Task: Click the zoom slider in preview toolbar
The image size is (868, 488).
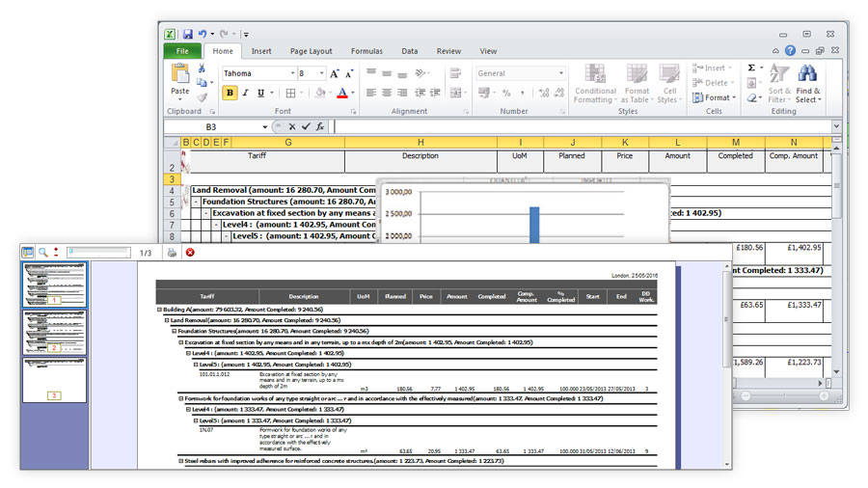Action: click(99, 253)
